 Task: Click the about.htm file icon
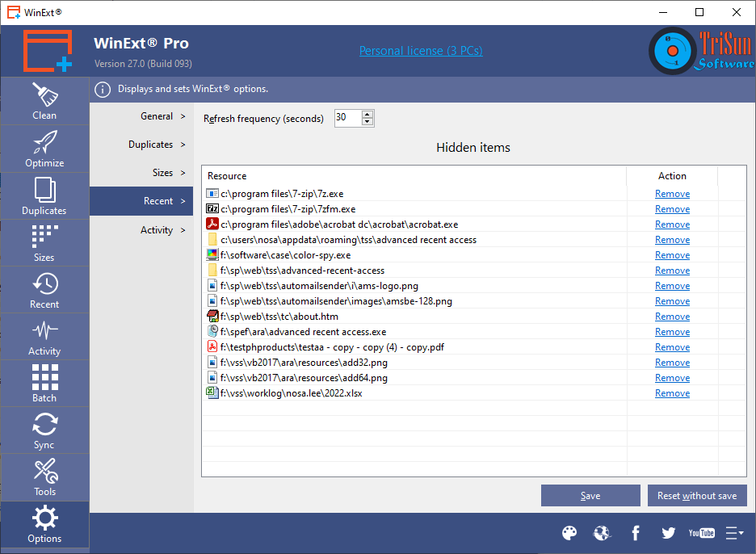[212, 317]
